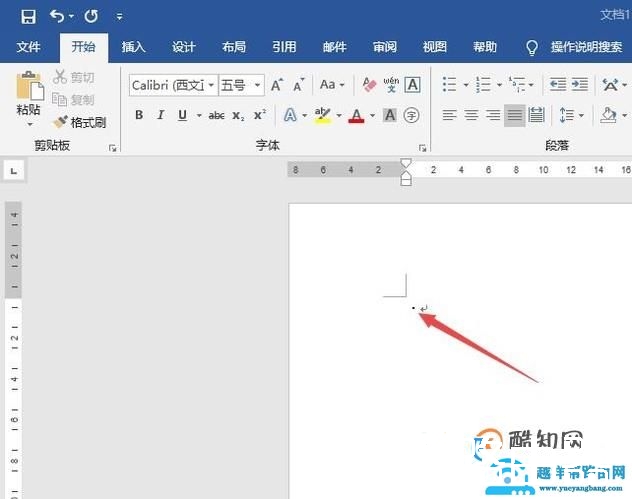The width and height of the screenshot is (632, 499).
Task: Expand the 粘贴 options arrow
Action: pos(29,124)
